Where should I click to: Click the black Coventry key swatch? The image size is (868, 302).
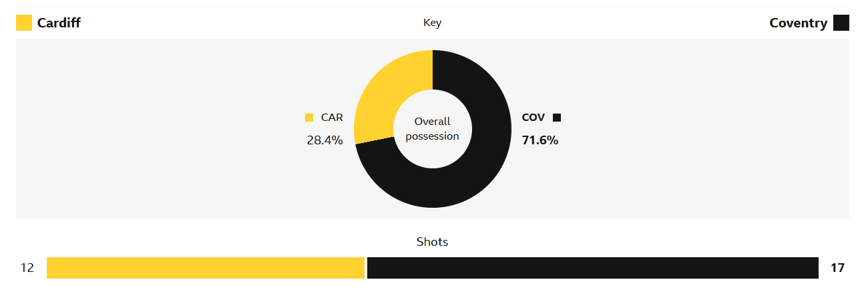[x=841, y=23]
